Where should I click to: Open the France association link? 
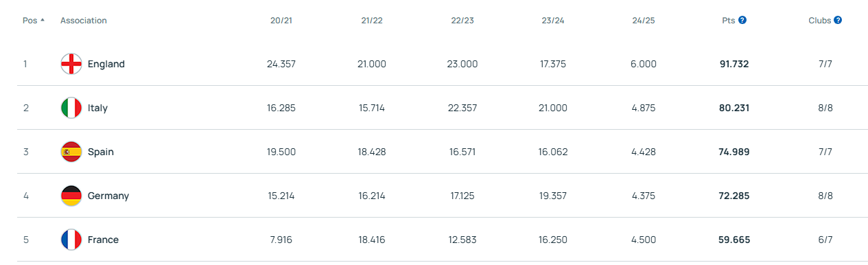pyautogui.click(x=103, y=240)
